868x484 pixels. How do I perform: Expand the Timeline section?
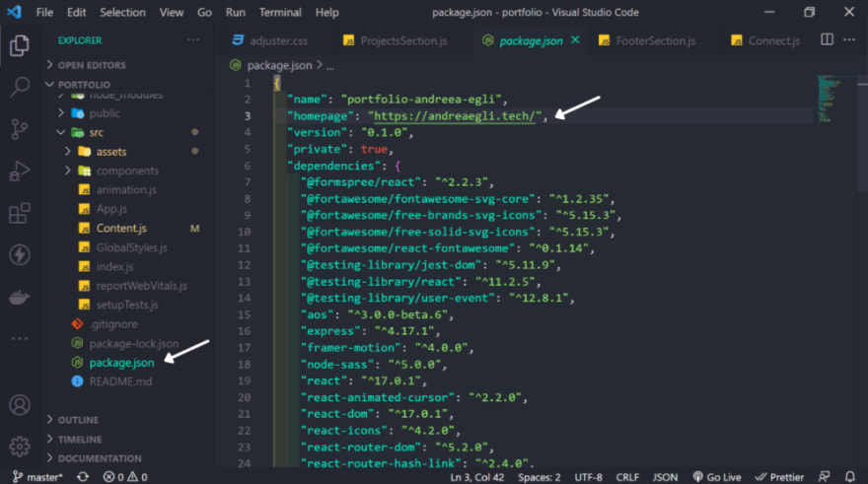80,440
